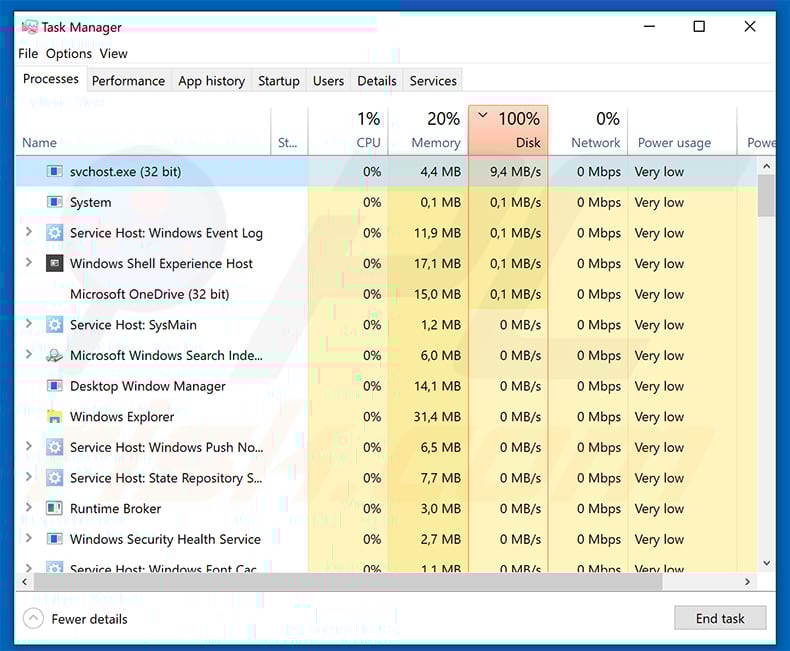The width and height of the screenshot is (790, 651).
Task: Click the Fewer details link
Action: (x=89, y=619)
